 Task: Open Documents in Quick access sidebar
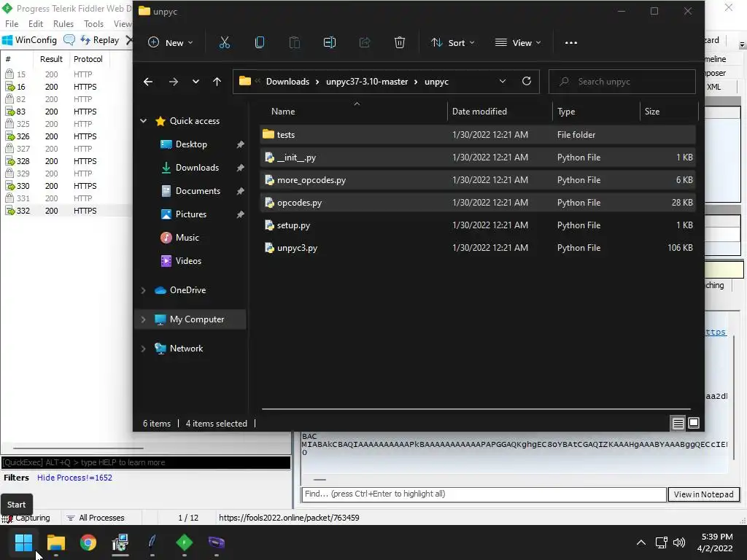(198, 191)
